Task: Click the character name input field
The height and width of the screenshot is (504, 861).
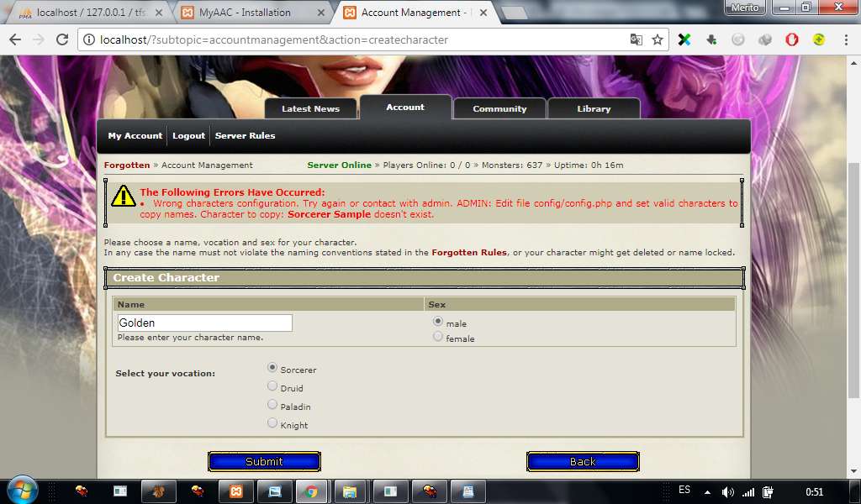Action: coord(205,323)
